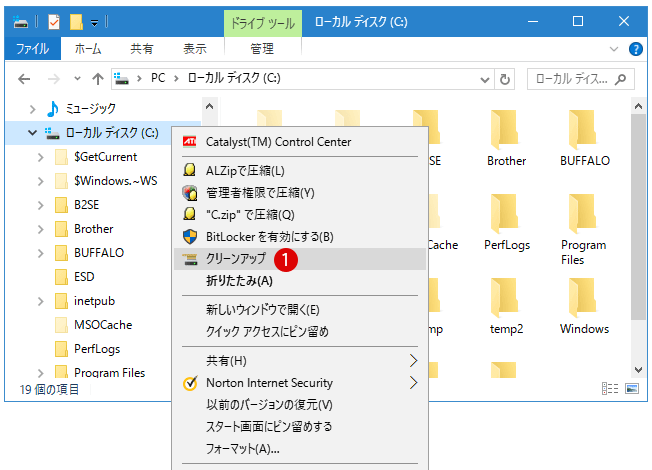Select the Program Files folder in file pane
Screen dimensions: 652x470
[x=583, y=230]
